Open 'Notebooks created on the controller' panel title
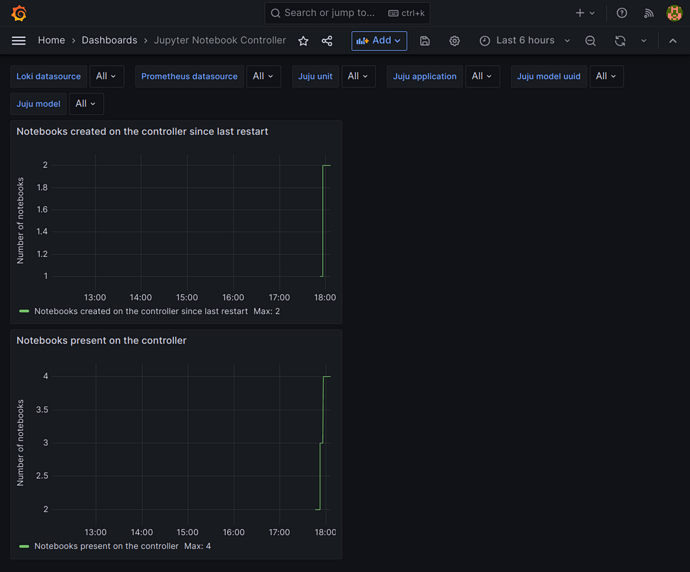Image resolution: width=690 pixels, height=572 pixels. (142, 132)
